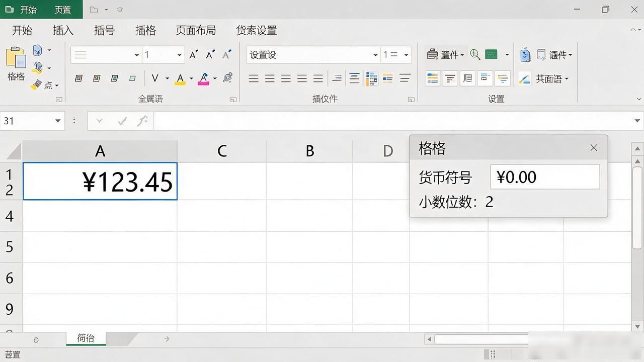Viewport: 644px width, 362px height.
Task: Open the 全属语 group dialog launcher
Action: (233, 100)
